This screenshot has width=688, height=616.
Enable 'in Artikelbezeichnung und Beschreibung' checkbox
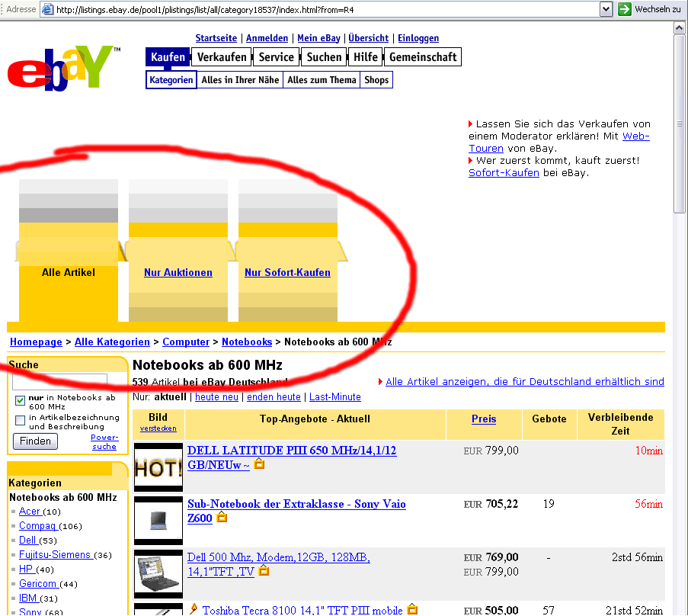click(20, 420)
